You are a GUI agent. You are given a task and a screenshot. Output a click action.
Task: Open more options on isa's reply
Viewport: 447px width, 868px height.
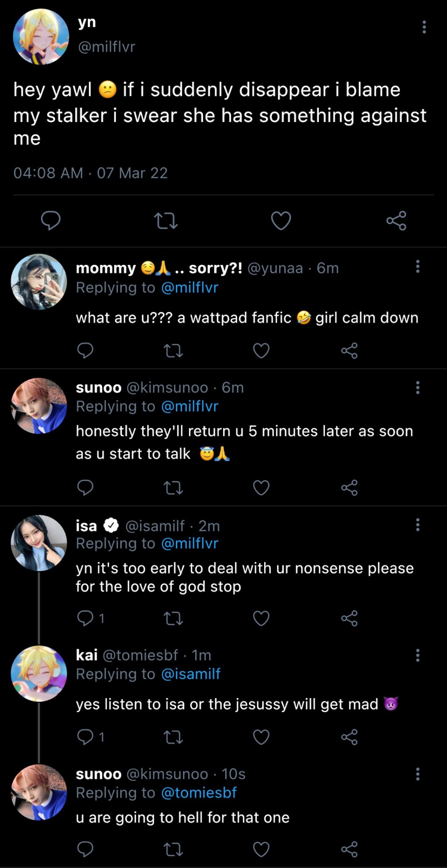[x=418, y=525]
